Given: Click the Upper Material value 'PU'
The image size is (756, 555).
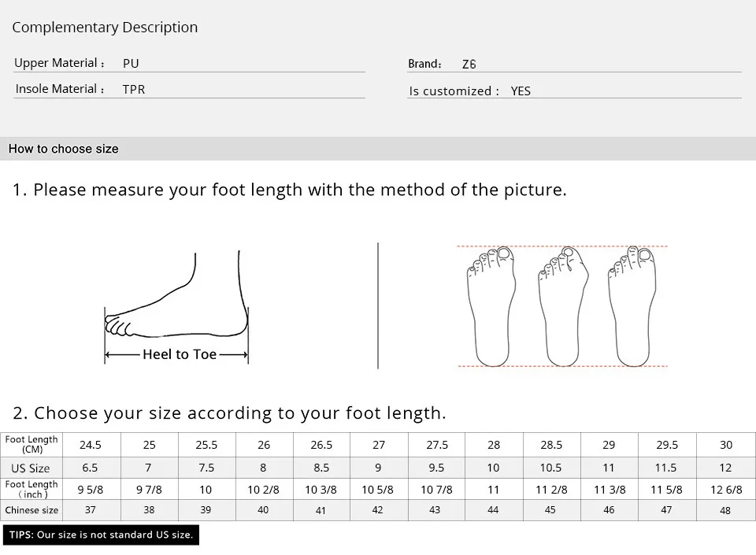Looking at the screenshot, I should (x=131, y=64).
